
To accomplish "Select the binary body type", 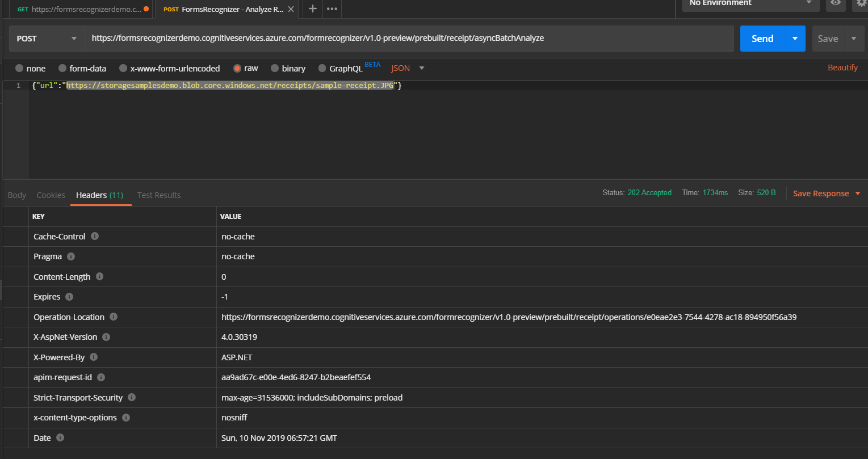I will click(x=275, y=68).
